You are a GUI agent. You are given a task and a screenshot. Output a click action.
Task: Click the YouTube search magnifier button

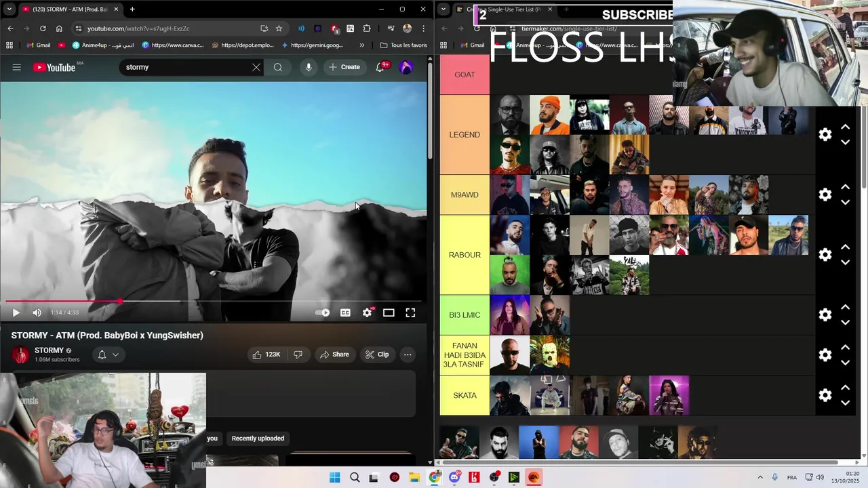tap(278, 67)
